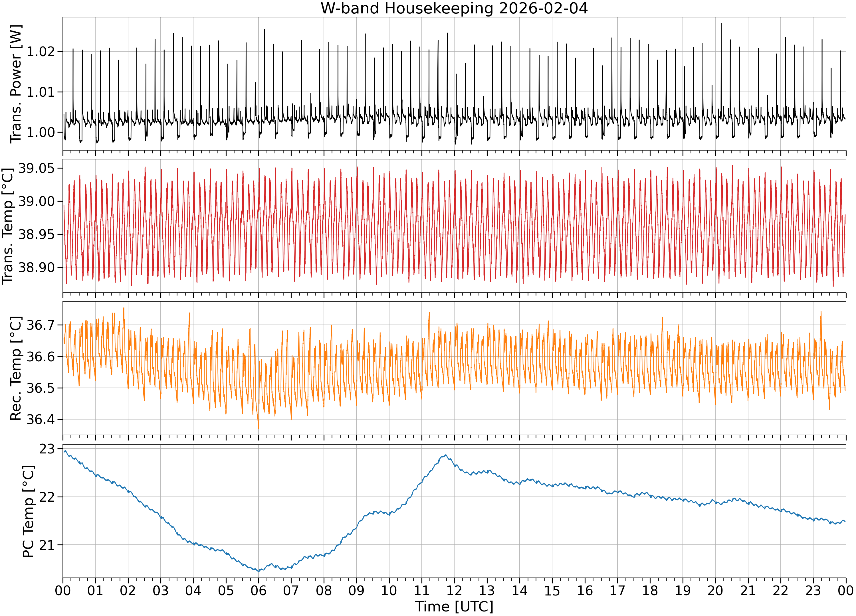Screen dimensions: 856x616
Task: Click the 39.05 tick on transmitter temperature axis
Action: (37, 168)
